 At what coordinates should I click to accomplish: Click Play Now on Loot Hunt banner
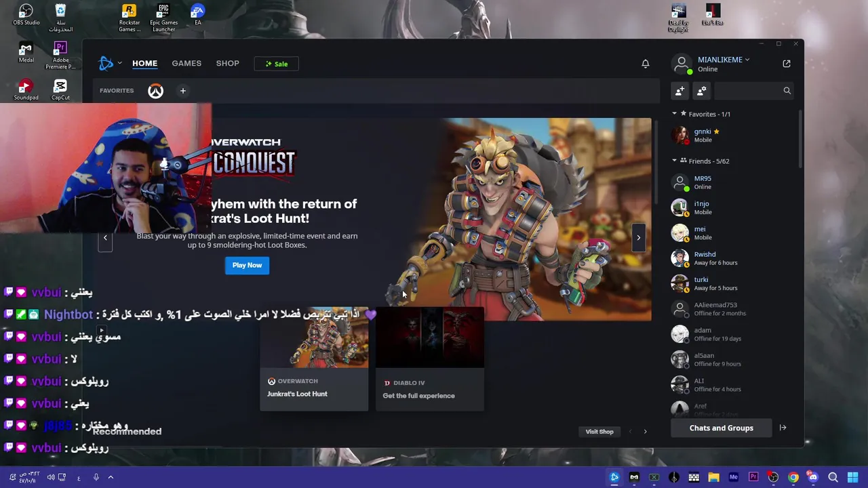(247, 265)
